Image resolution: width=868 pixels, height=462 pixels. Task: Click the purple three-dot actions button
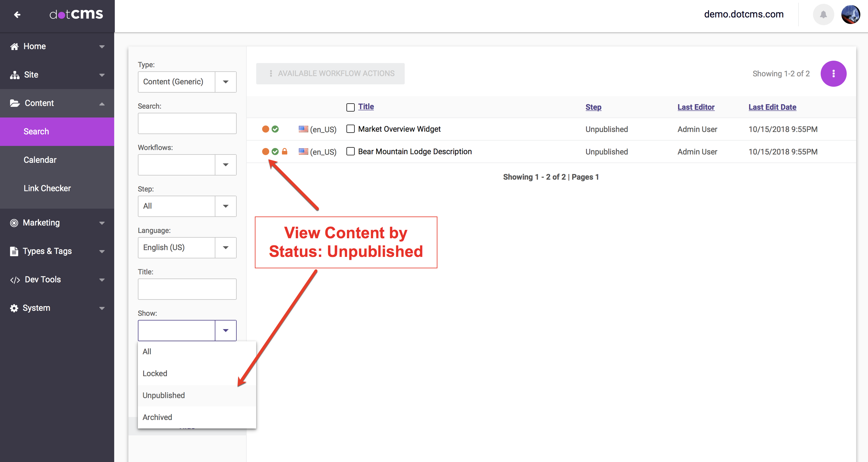[833, 73]
